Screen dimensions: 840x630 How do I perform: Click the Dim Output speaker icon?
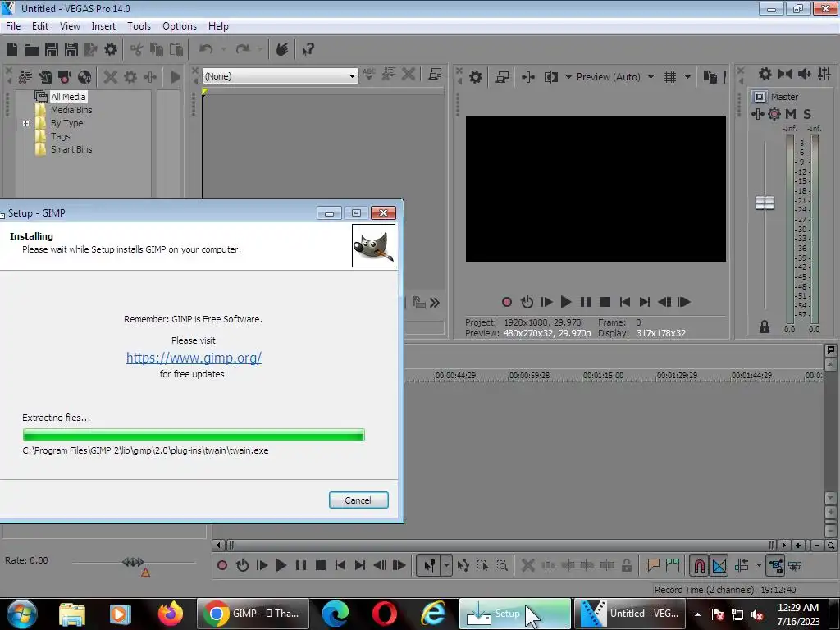[805, 74]
